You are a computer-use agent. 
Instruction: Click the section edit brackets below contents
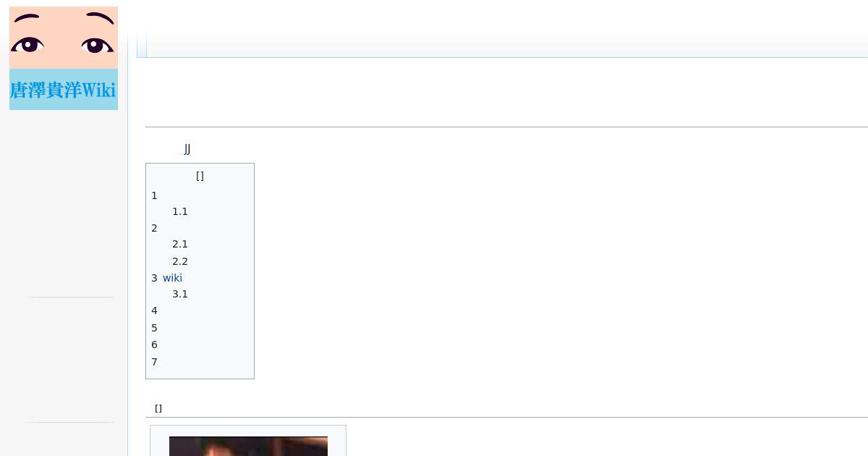coord(158,408)
